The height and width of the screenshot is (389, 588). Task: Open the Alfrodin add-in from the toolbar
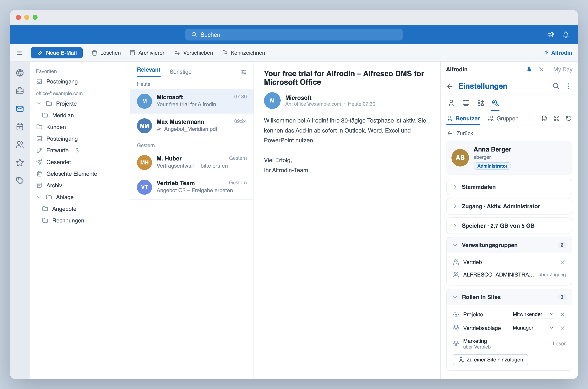pyautogui.click(x=558, y=53)
